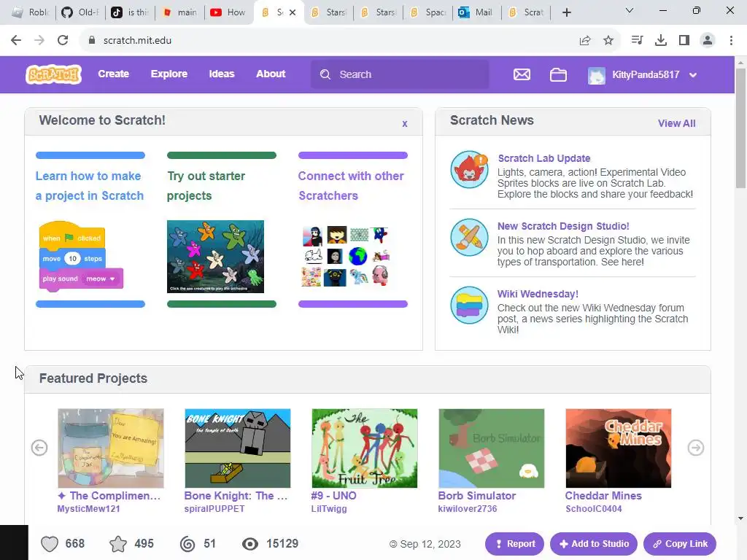Follow Connect with other Scratchers link

(x=351, y=186)
